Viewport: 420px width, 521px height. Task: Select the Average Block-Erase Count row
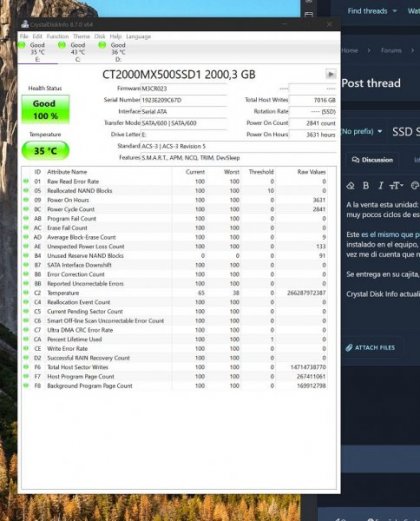point(175,237)
